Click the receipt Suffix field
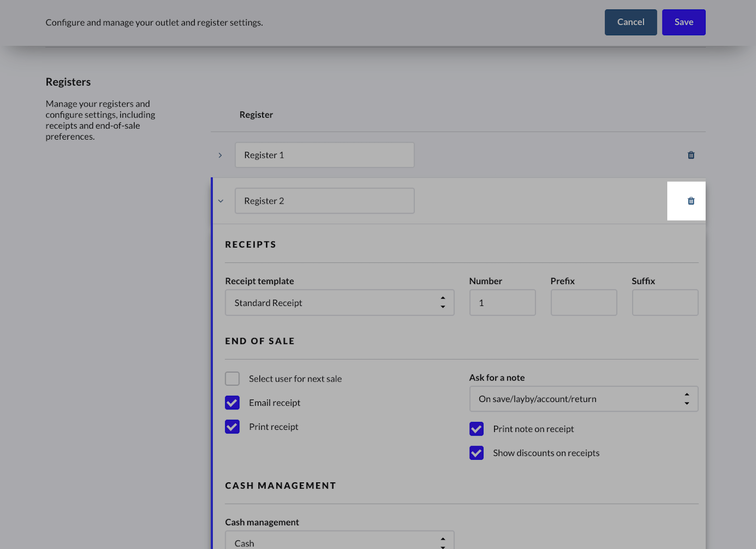756x549 pixels. point(665,302)
